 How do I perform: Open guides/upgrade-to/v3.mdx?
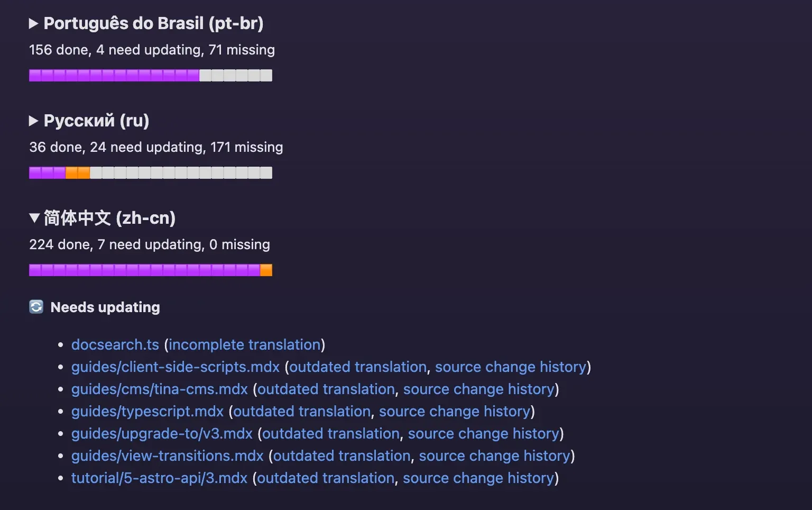(x=162, y=433)
